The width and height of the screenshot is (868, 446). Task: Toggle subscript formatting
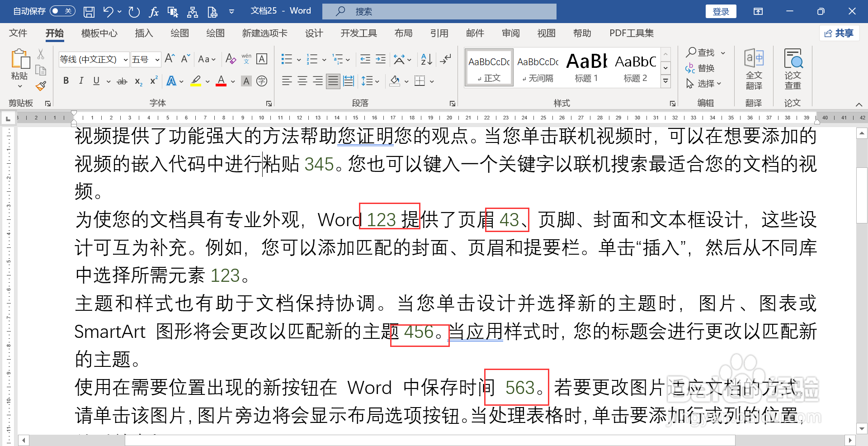coord(138,81)
